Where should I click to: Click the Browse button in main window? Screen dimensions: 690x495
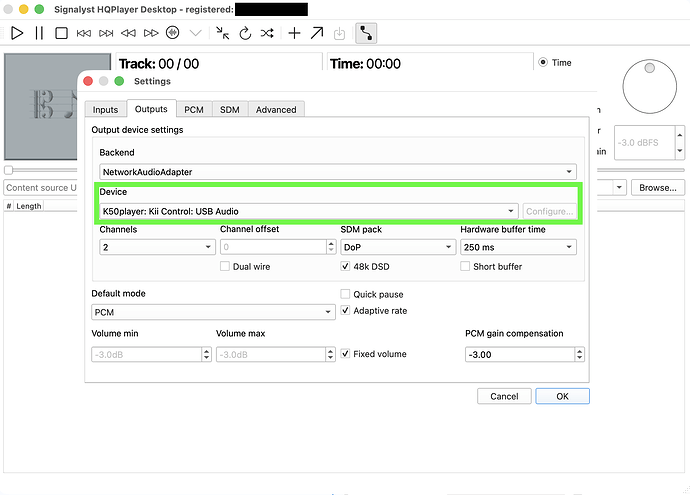(658, 187)
